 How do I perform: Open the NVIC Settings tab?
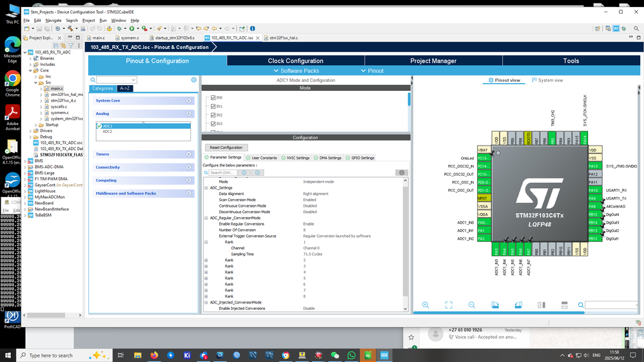click(x=295, y=158)
